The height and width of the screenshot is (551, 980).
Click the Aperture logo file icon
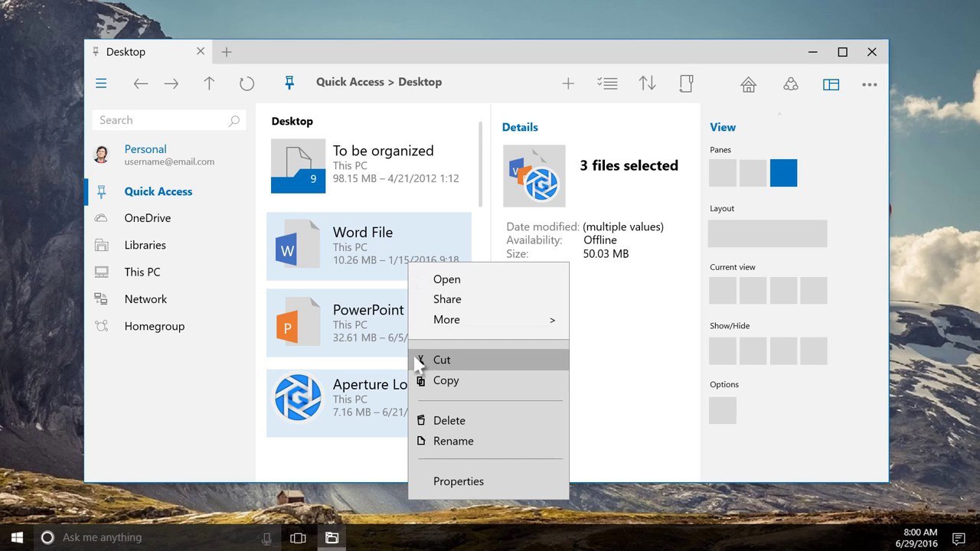click(298, 397)
